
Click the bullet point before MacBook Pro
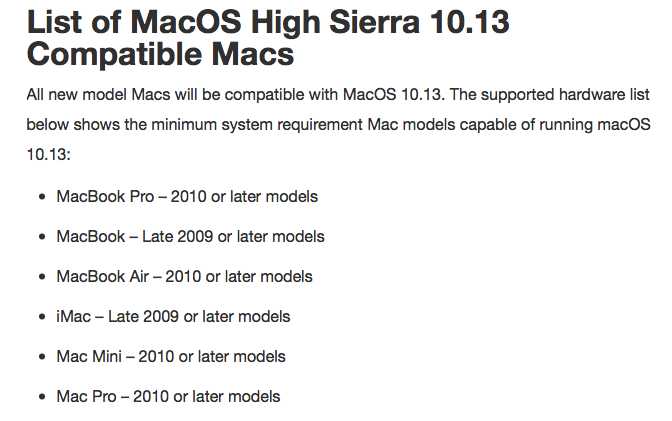pos(42,197)
